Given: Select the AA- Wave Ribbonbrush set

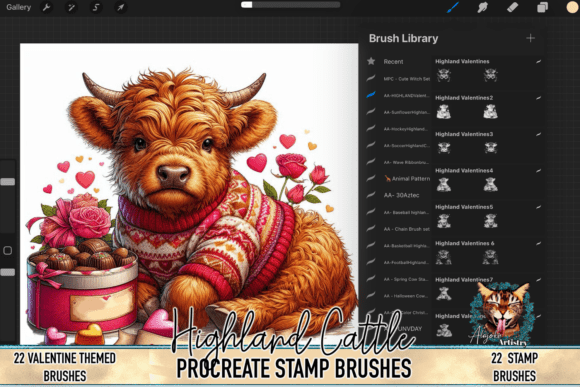Looking at the screenshot, I should (398, 162).
